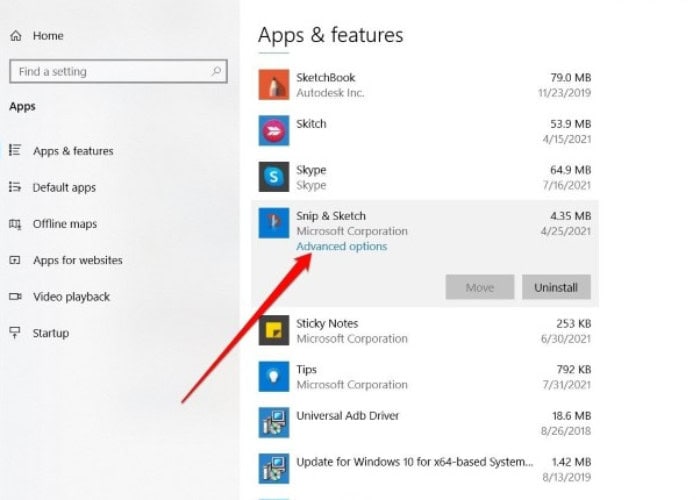Click the Default apps sidebar icon

pyautogui.click(x=15, y=187)
